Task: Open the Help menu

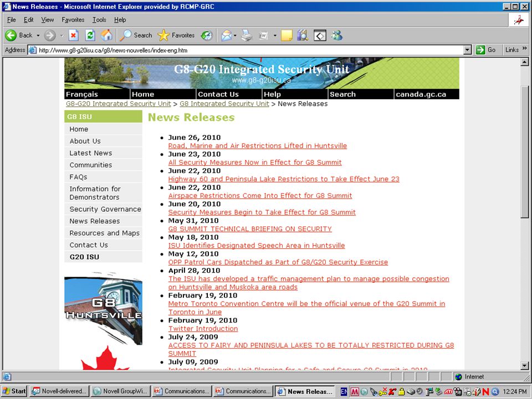Action: click(x=120, y=20)
